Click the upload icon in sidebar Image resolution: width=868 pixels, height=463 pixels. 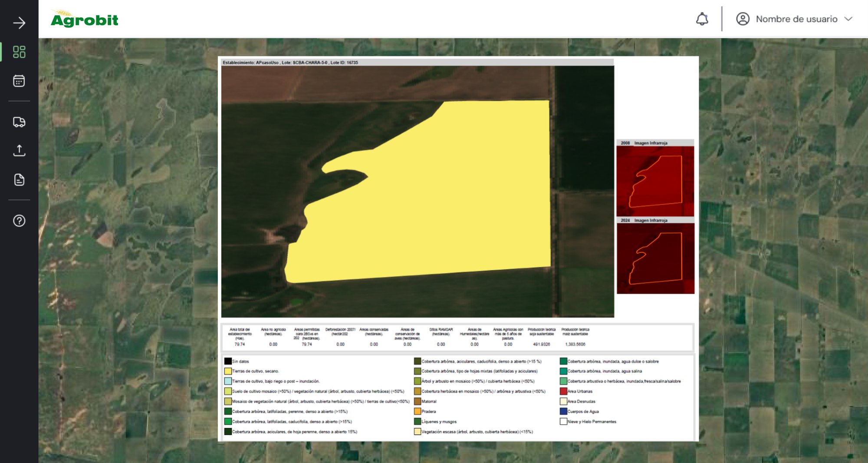point(19,151)
